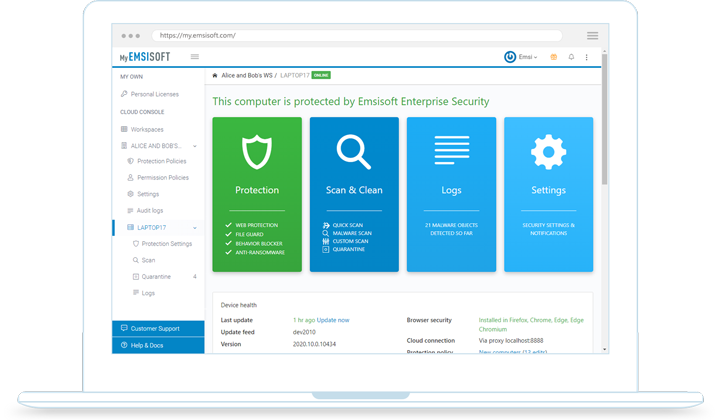
Task: Click the Customer Support button
Action: (x=158, y=328)
